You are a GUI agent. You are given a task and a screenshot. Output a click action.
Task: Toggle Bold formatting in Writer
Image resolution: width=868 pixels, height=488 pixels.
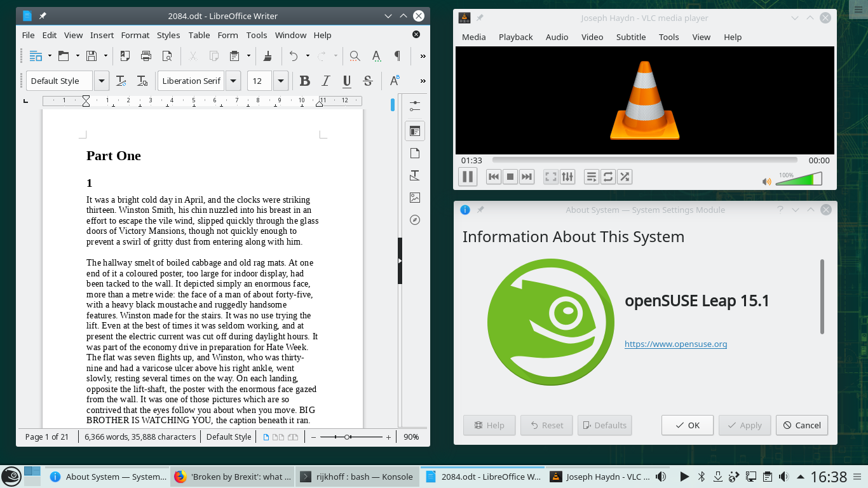click(x=304, y=81)
